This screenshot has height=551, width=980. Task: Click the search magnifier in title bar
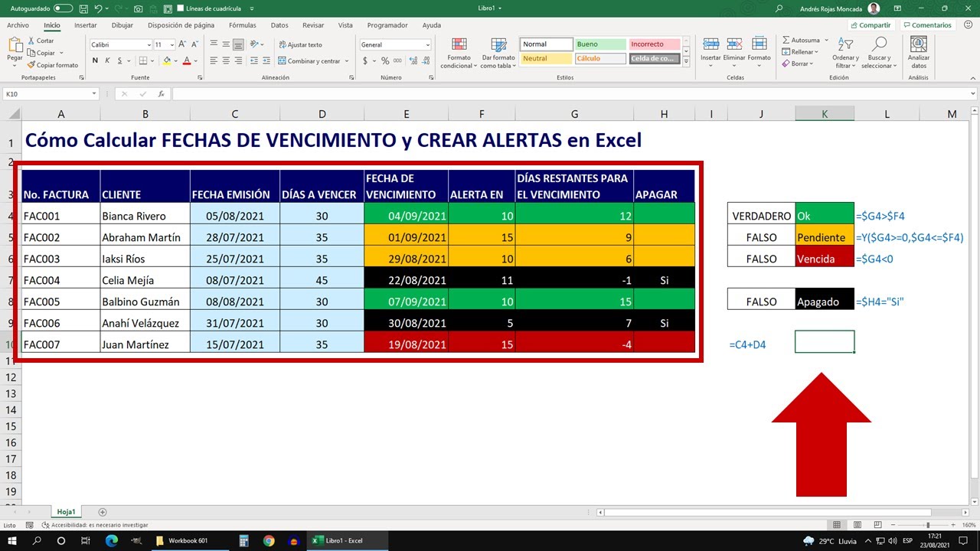point(779,8)
